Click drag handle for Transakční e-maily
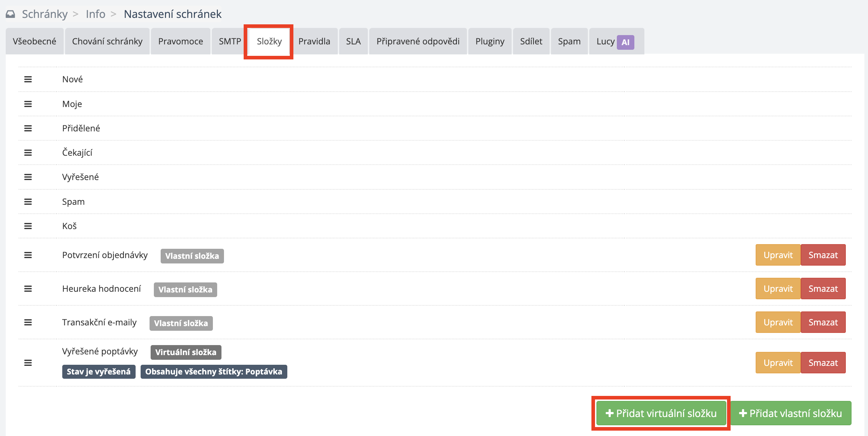 coord(28,322)
